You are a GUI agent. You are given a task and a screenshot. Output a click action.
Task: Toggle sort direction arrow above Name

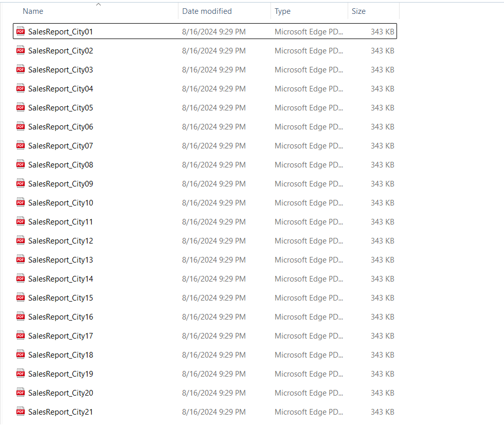[x=99, y=5]
